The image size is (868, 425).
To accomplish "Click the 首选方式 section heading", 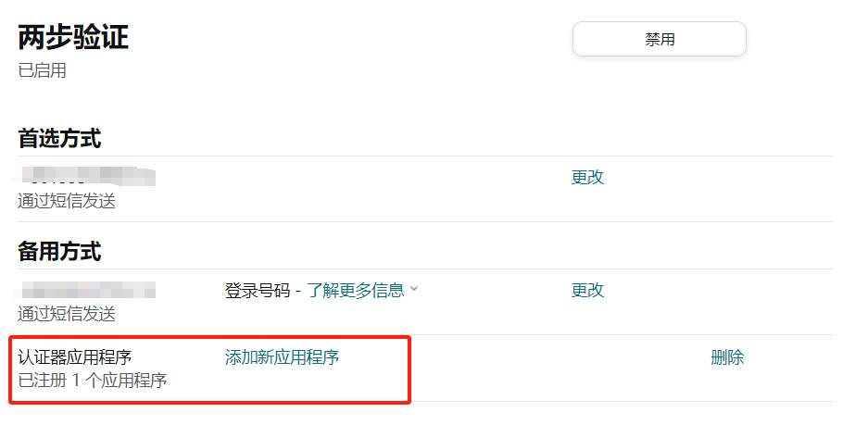I will [59, 139].
